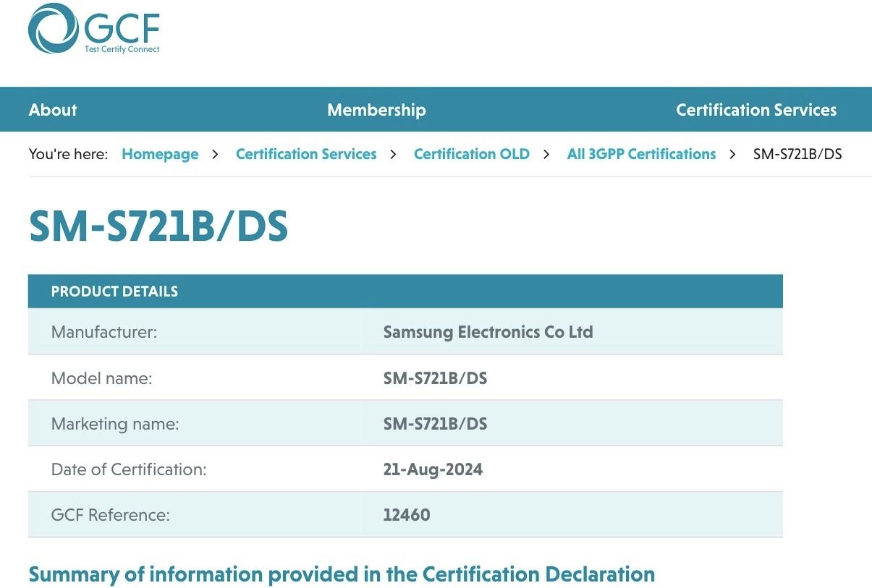This screenshot has height=588, width=872.
Task: Click the SM-S721B/DS page heading
Action: point(158,226)
